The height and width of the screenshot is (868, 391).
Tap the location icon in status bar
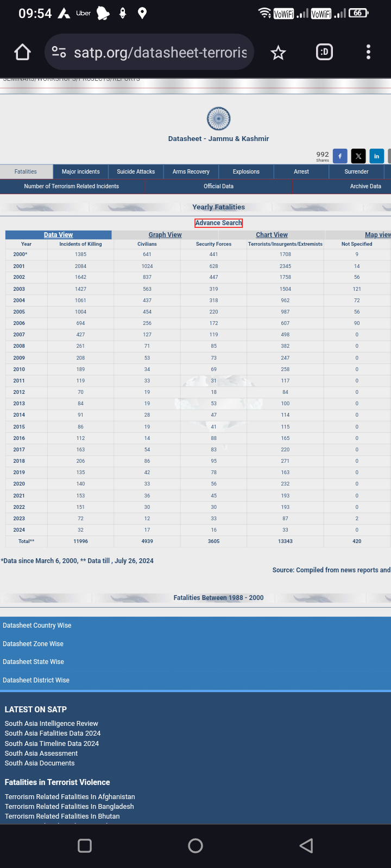point(142,13)
